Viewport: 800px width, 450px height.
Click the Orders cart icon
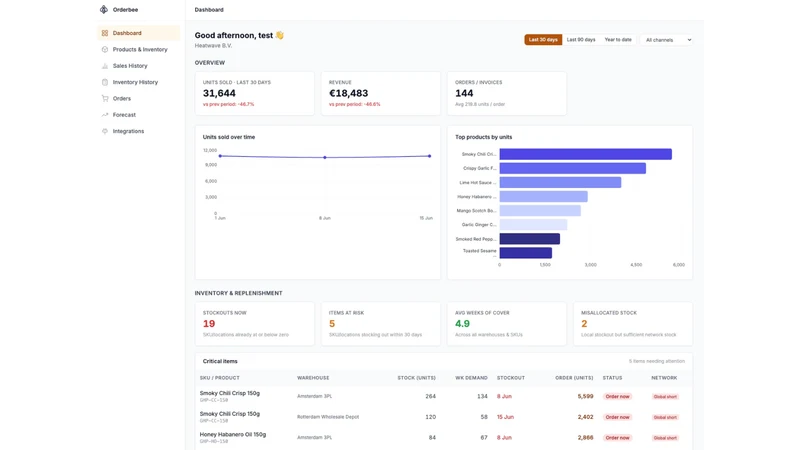105,98
